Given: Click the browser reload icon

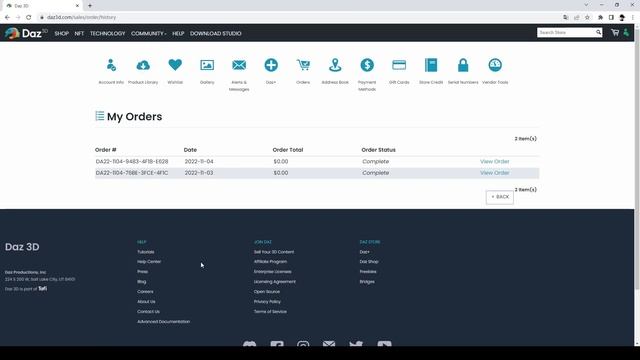Looking at the screenshot, I should tap(29, 17).
